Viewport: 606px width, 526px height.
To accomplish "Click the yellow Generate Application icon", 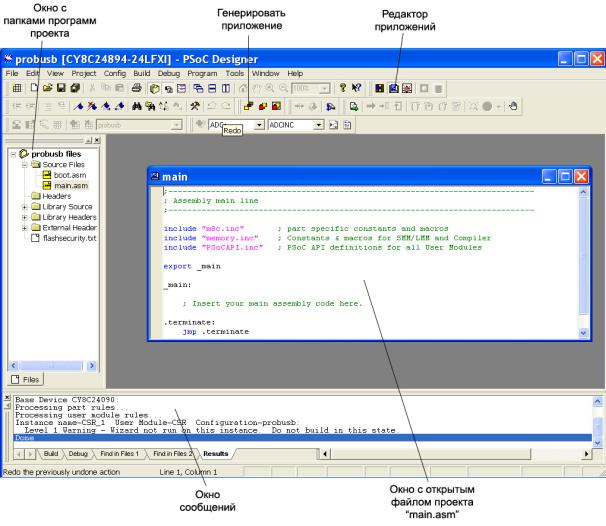I will (249, 106).
